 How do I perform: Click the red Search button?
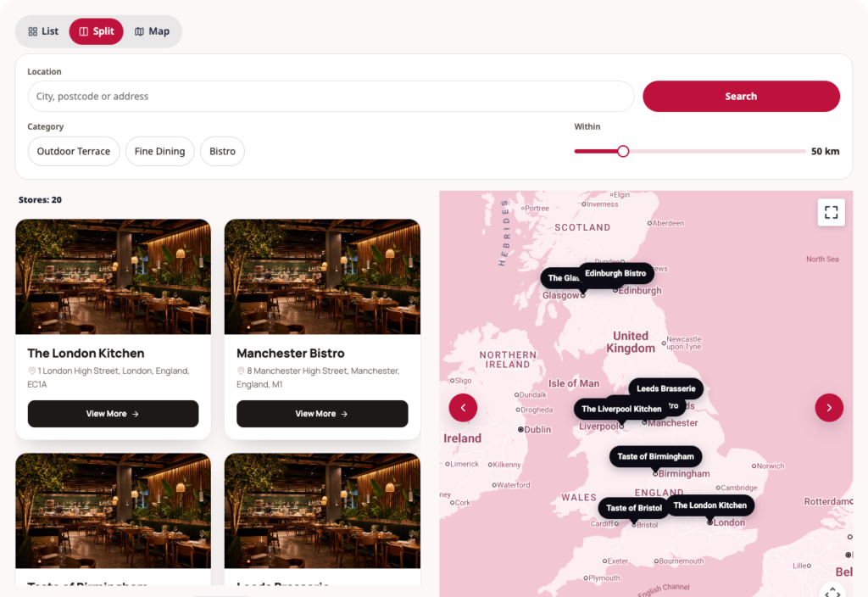tap(741, 97)
